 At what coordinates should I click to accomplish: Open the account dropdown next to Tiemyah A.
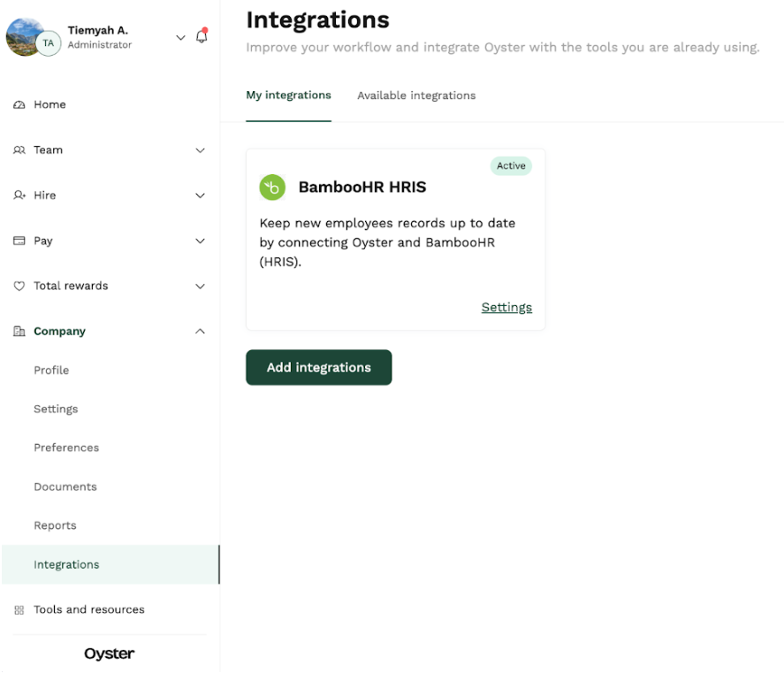(x=180, y=38)
